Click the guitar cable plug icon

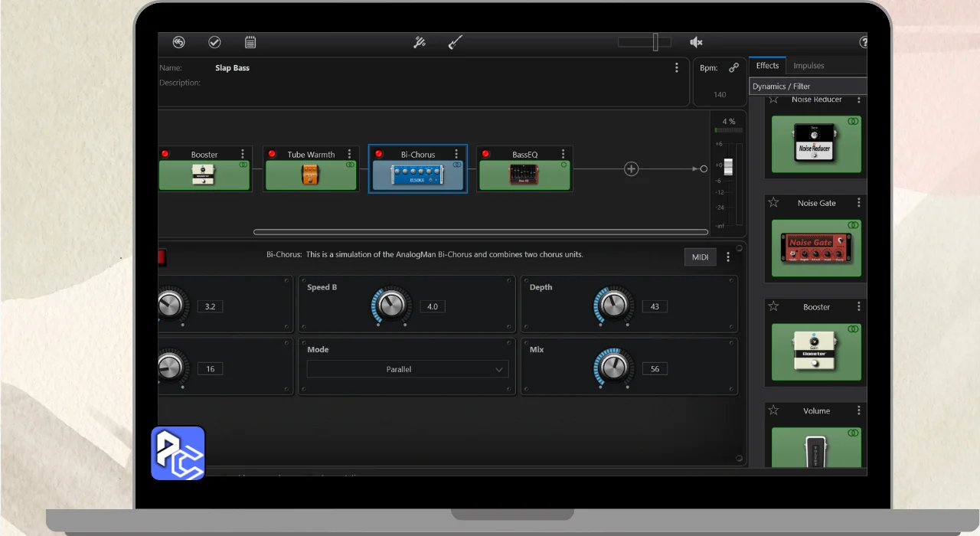(420, 43)
